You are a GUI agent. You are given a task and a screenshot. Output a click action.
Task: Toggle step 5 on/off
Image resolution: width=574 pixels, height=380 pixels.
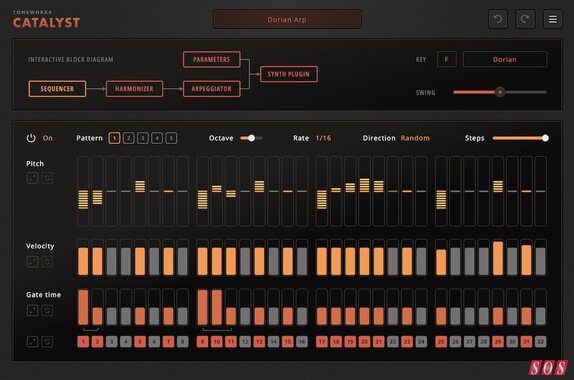click(140, 342)
